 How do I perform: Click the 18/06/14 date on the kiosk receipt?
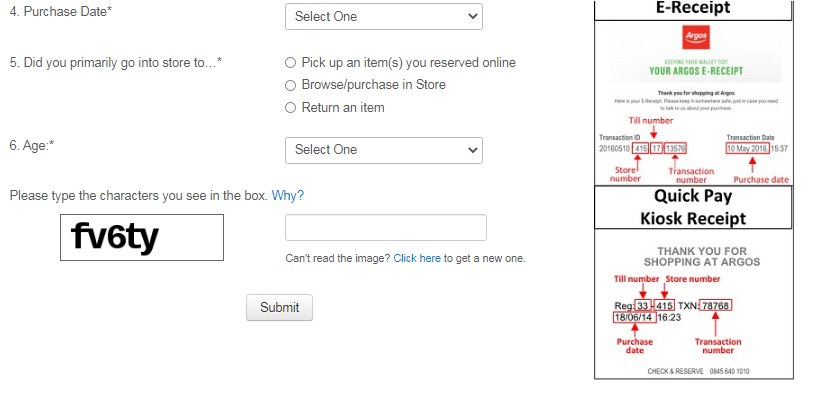click(x=633, y=317)
